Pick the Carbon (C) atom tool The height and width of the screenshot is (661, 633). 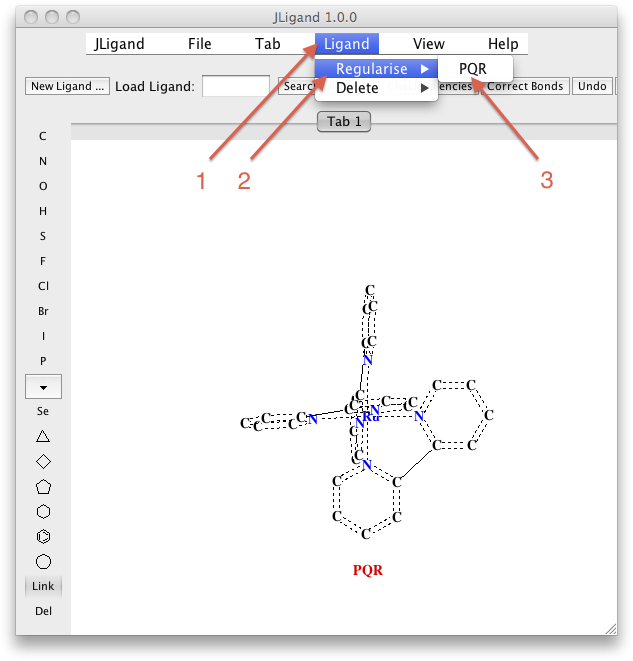tap(43, 136)
